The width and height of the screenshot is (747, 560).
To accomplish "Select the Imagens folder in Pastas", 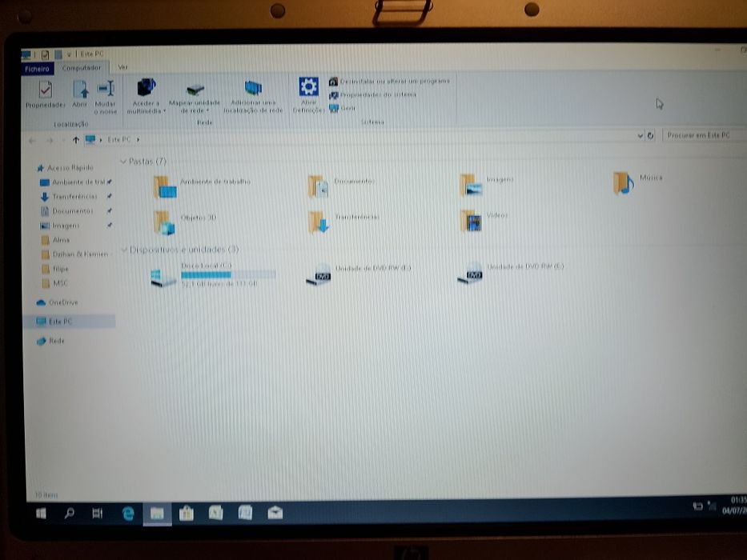I will click(x=487, y=185).
